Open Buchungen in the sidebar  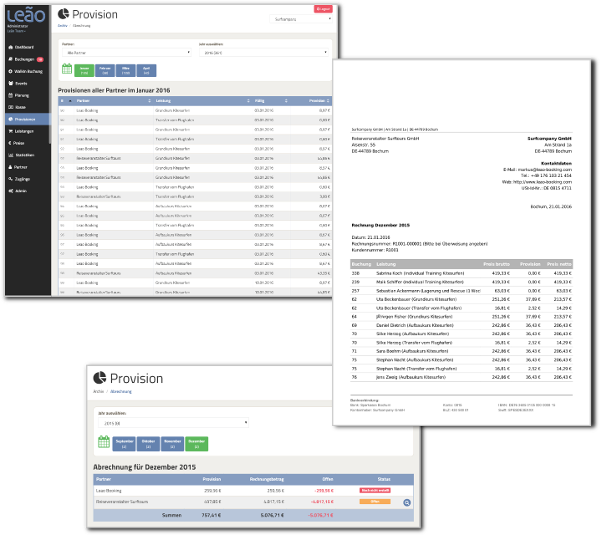(x=26, y=59)
